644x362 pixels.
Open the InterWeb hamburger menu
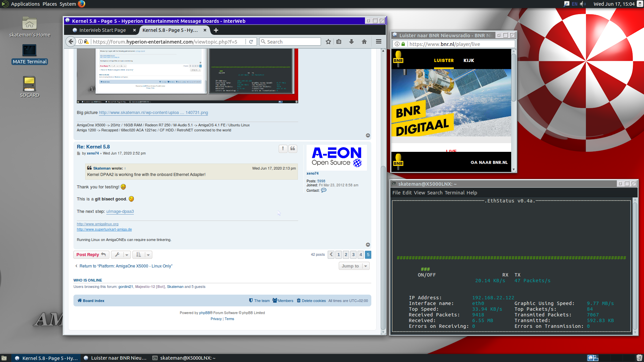click(379, 42)
